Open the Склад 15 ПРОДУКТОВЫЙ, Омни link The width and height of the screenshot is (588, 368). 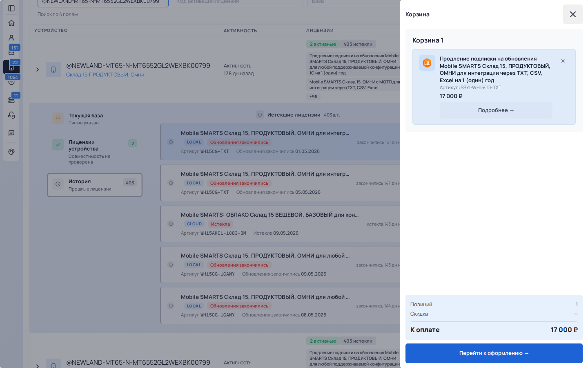pos(105,74)
